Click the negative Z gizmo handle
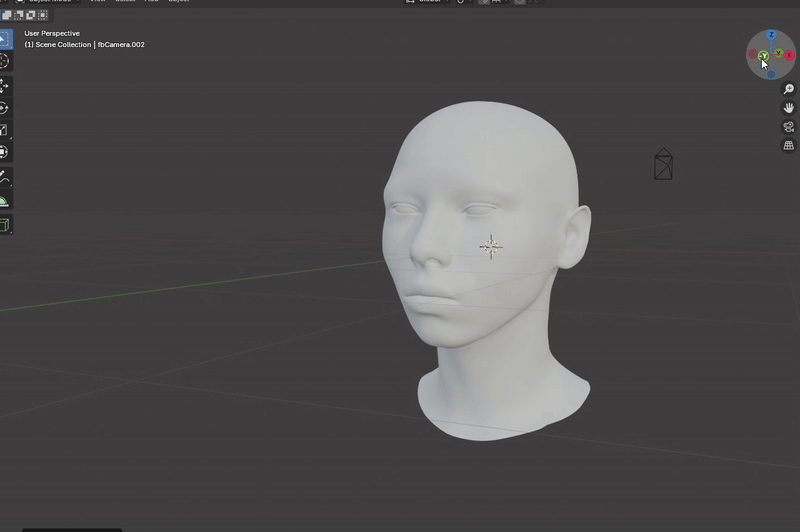The image size is (800, 532). coord(771,74)
